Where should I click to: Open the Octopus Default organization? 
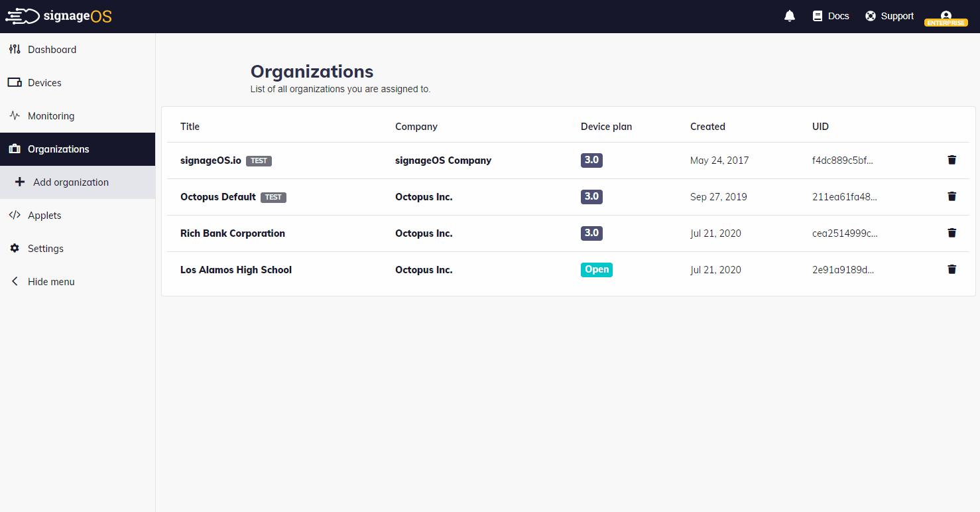218,196
